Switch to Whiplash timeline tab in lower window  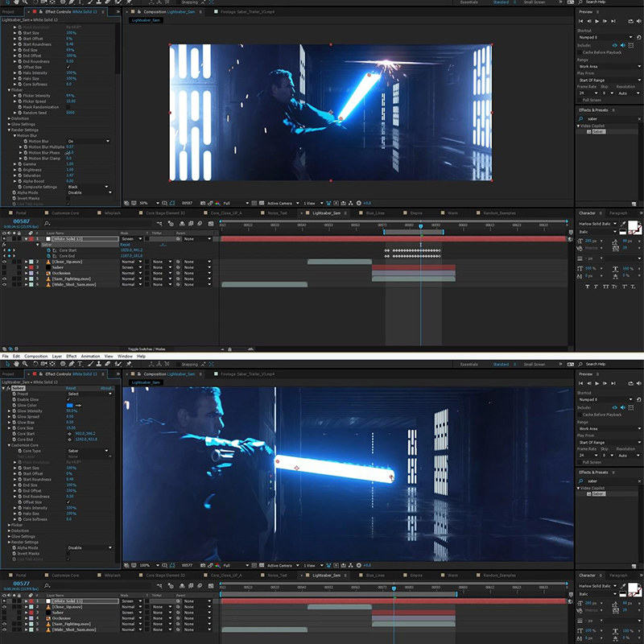[112, 576]
